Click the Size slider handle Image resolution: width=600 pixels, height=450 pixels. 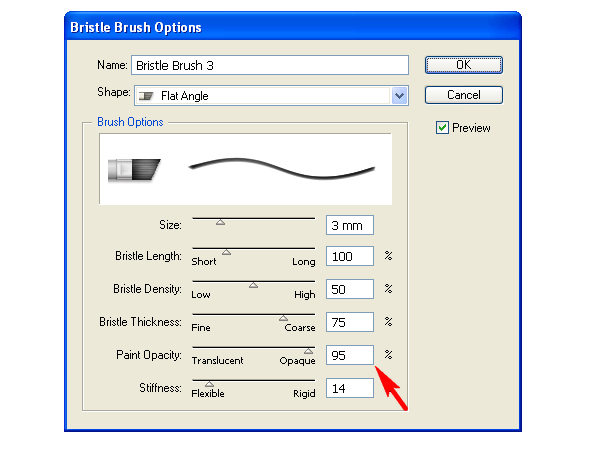click(x=220, y=222)
